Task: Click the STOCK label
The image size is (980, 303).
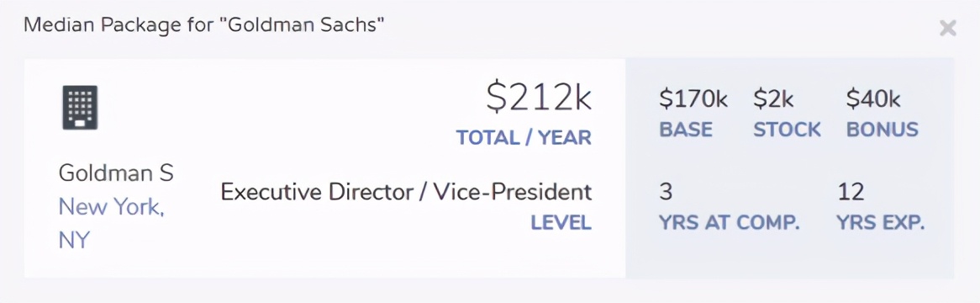Action: [x=787, y=130]
